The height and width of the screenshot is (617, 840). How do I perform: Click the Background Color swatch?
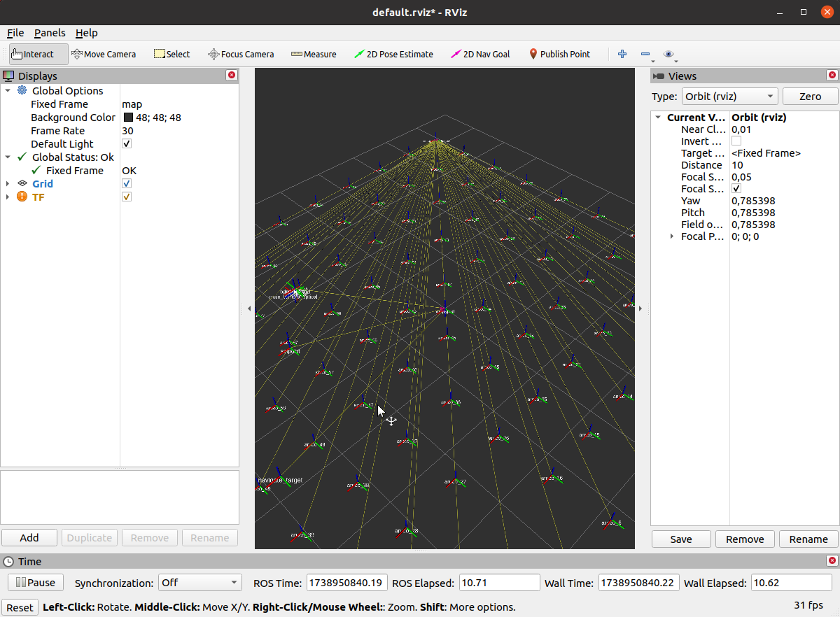tap(128, 118)
